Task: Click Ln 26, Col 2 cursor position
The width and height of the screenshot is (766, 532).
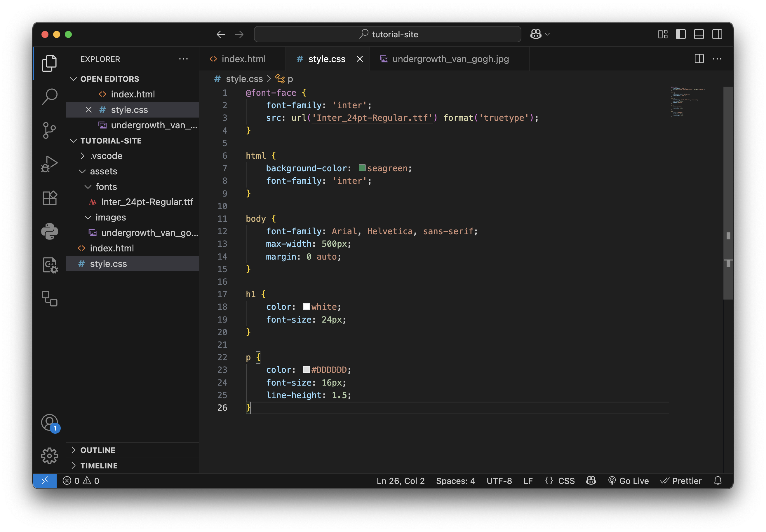Action: (x=401, y=481)
